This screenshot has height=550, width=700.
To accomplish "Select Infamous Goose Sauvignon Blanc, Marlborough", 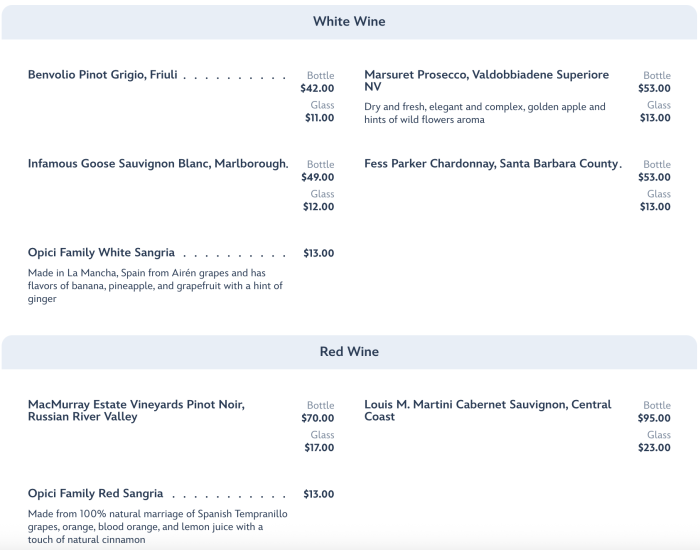I will click(x=157, y=164).
